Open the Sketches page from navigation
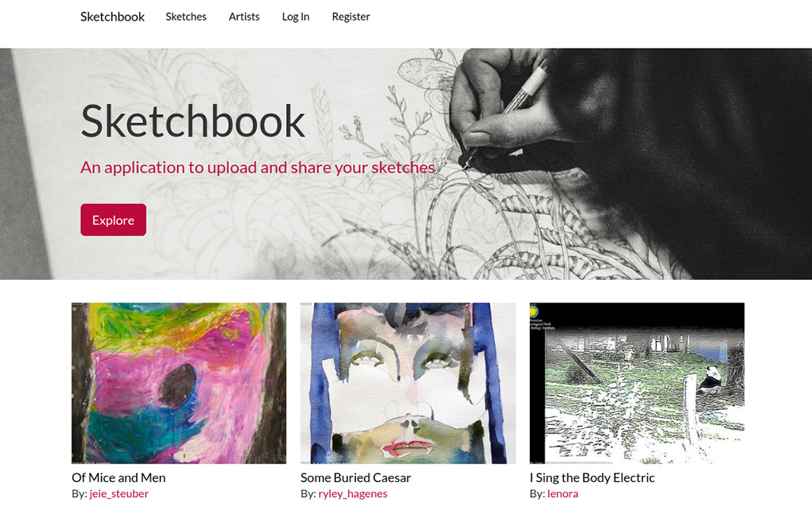This screenshot has width=812, height=507. tap(186, 17)
